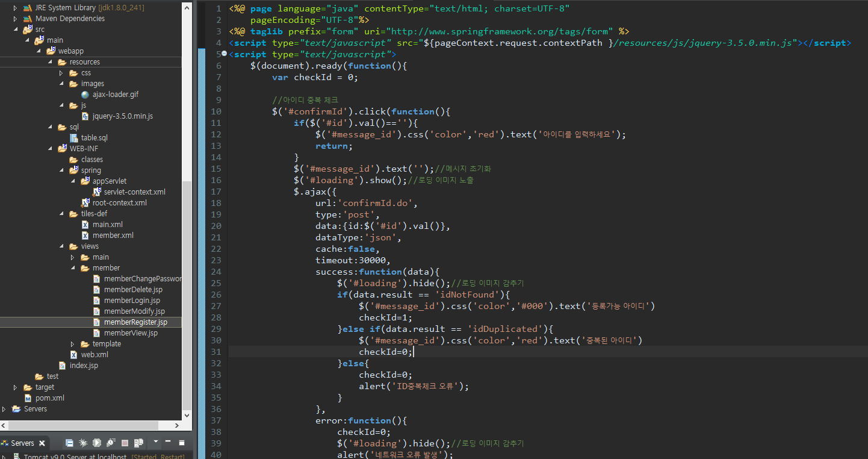The height and width of the screenshot is (459, 868).
Task: Collapse the script block fold at line 5
Action: tap(225, 54)
